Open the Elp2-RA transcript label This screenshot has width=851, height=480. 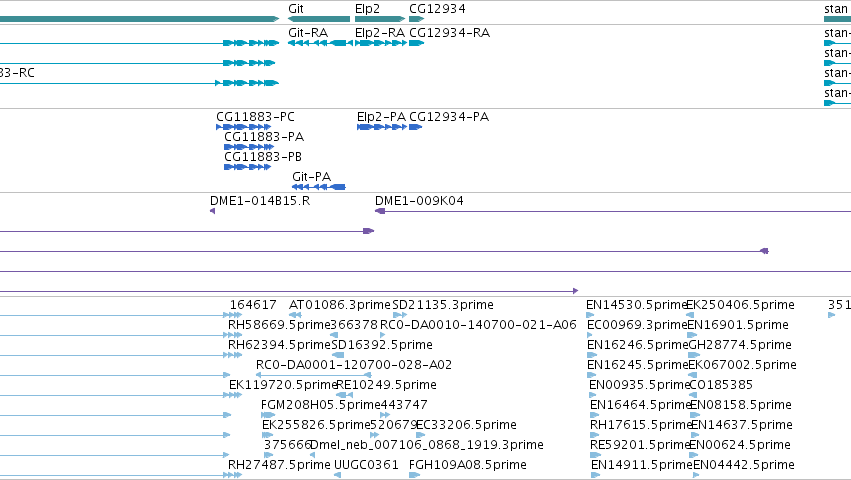point(380,33)
